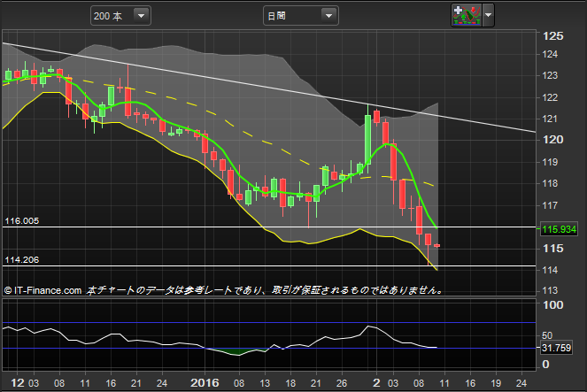Click the 100 level on RSI axis

coord(552,305)
